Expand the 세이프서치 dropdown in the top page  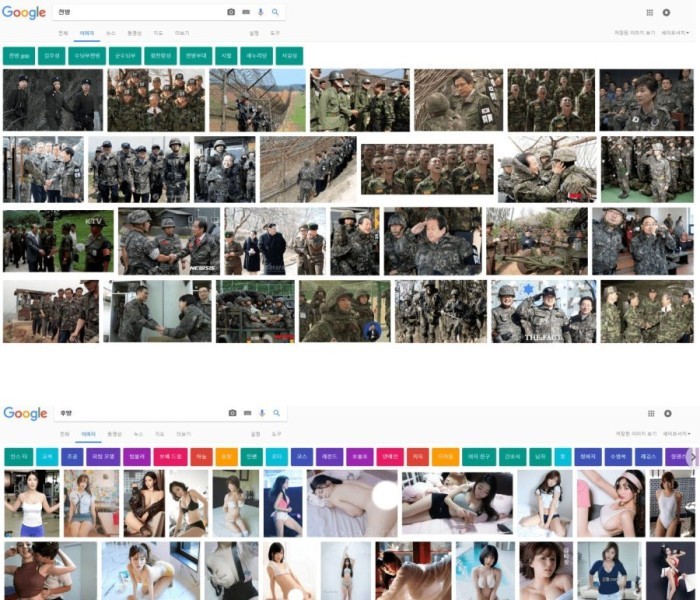pos(675,33)
